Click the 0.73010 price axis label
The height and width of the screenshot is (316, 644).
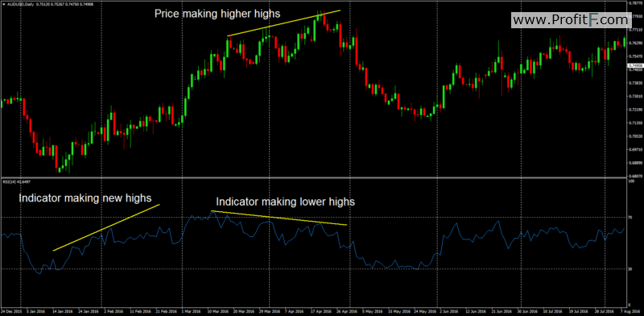(636, 96)
